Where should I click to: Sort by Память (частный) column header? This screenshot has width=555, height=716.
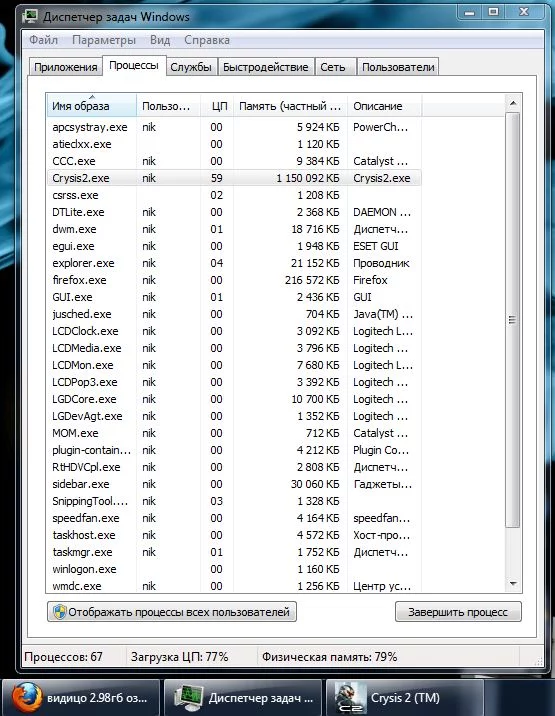(x=291, y=106)
